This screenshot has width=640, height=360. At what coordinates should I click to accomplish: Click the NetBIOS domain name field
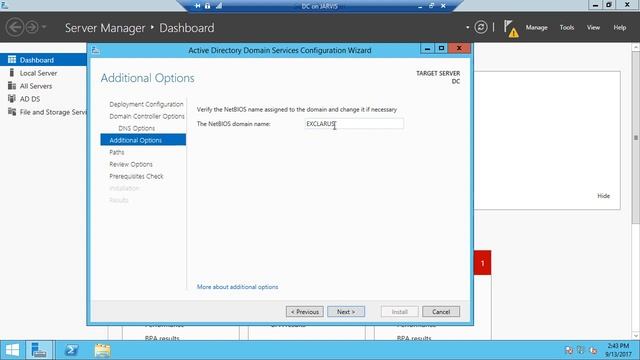click(x=354, y=124)
